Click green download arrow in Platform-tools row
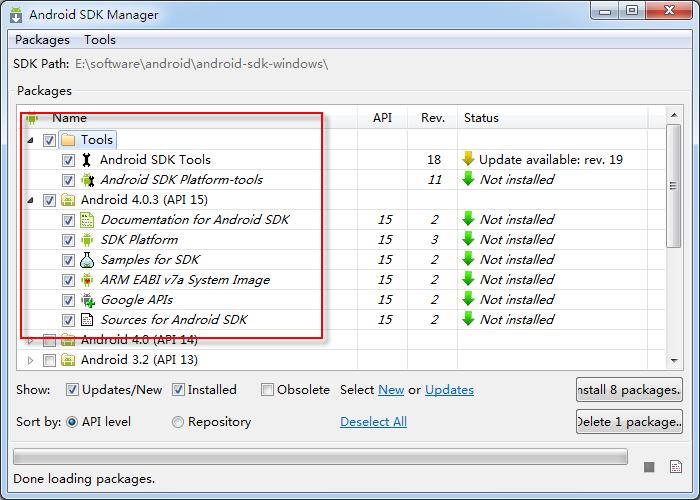The height and width of the screenshot is (500, 700). click(468, 179)
